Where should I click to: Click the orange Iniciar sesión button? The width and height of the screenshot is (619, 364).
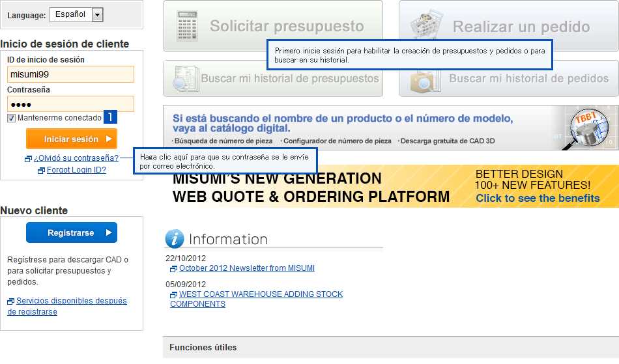pyautogui.click(x=72, y=139)
